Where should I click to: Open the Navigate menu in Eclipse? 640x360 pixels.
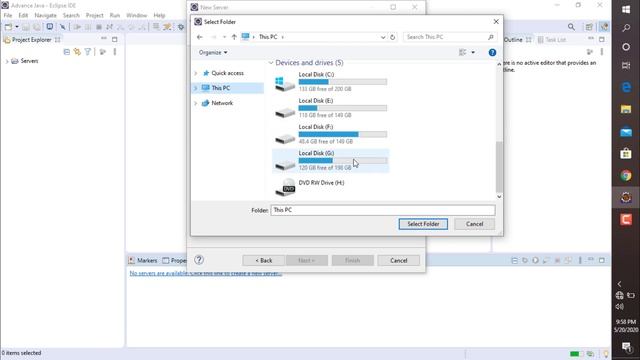tap(45, 15)
